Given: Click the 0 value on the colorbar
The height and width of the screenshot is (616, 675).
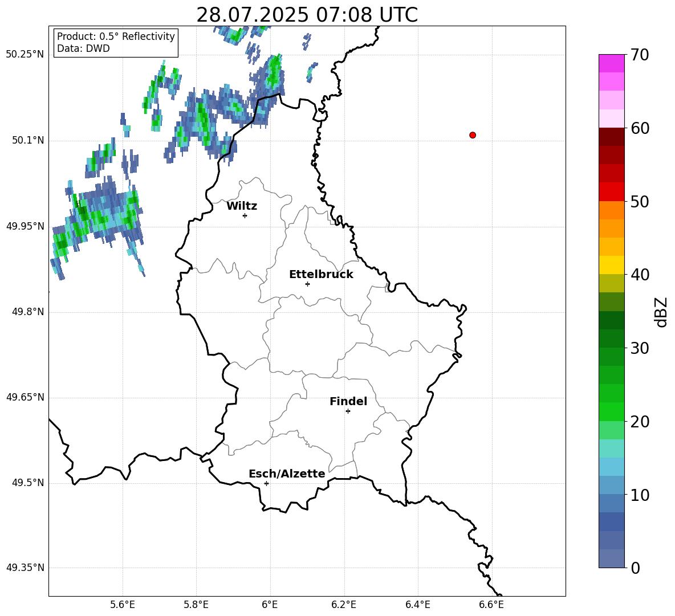Looking at the screenshot, I should point(636,568).
